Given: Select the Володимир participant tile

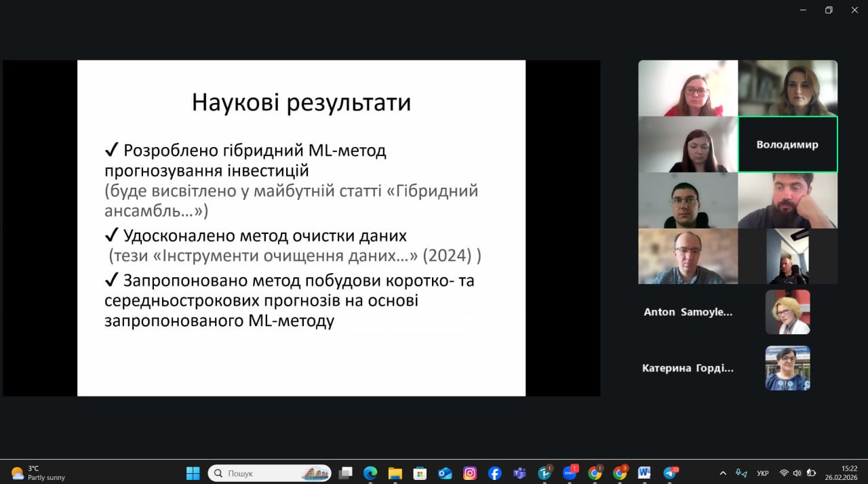Looking at the screenshot, I should (787, 144).
